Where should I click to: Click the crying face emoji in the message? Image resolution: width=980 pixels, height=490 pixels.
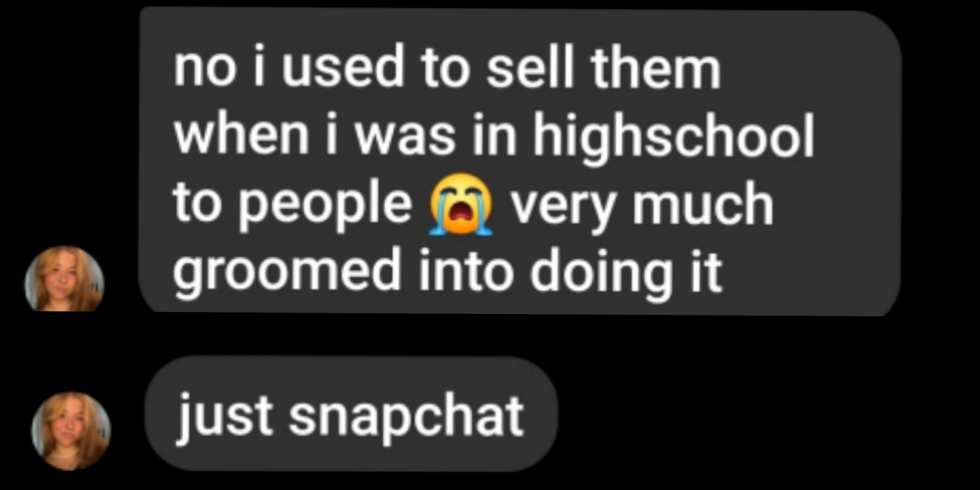461,204
